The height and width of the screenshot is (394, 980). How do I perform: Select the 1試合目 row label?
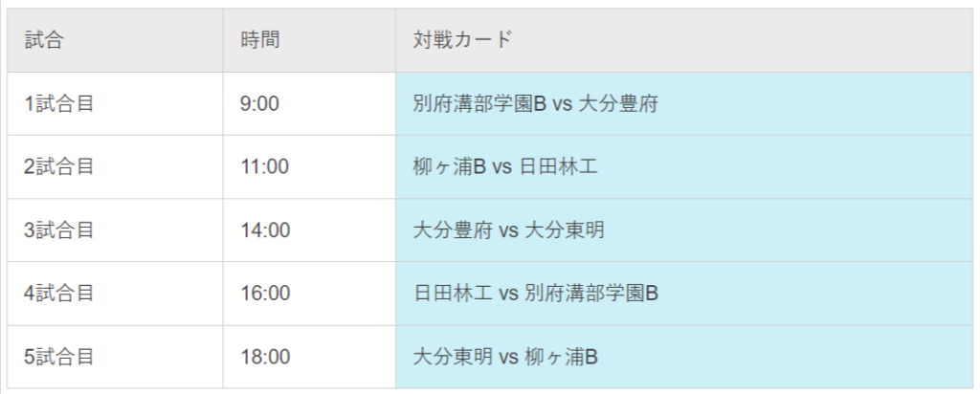click(58, 103)
